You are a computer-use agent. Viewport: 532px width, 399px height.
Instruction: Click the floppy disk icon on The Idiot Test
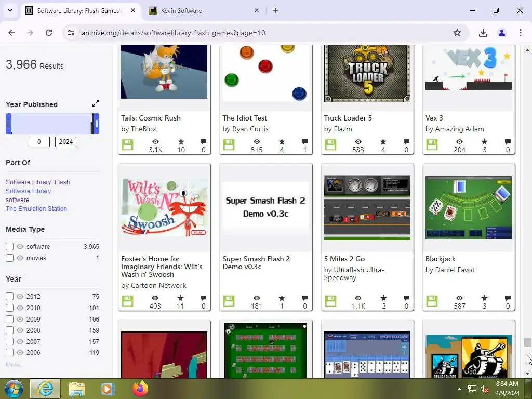tap(229, 145)
